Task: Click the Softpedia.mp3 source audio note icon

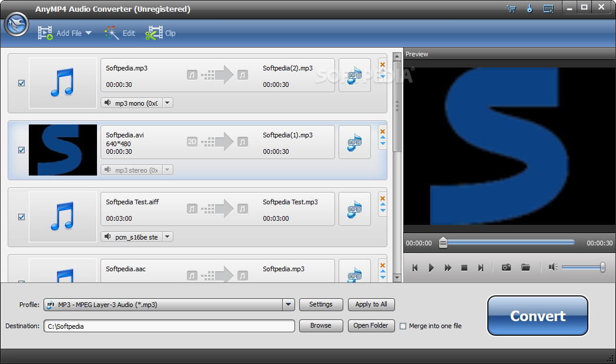Action: (192, 75)
